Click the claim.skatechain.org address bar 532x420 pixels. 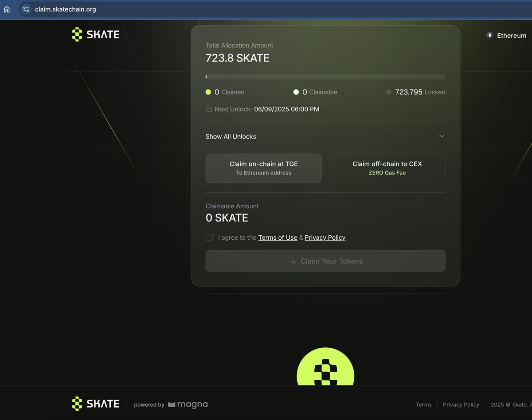point(275,9)
